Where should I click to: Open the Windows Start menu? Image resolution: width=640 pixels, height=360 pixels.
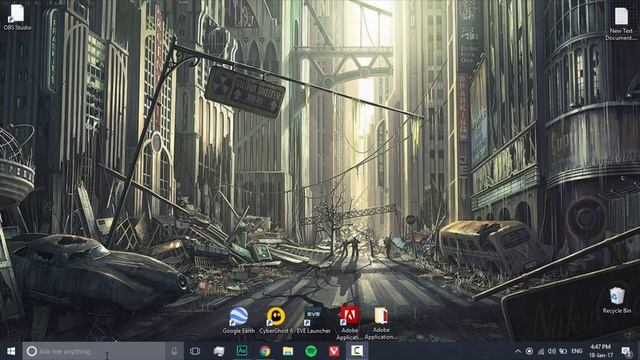pyautogui.click(x=11, y=351)
